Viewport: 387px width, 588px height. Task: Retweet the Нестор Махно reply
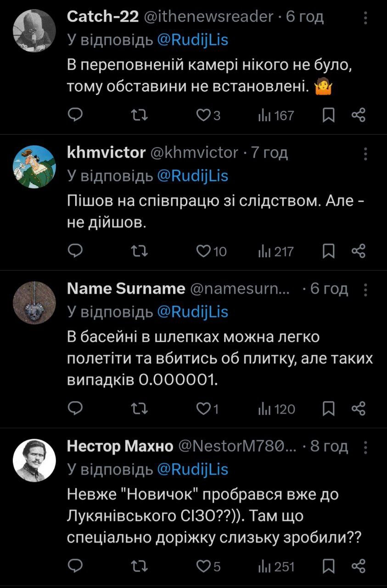[136, 566]
